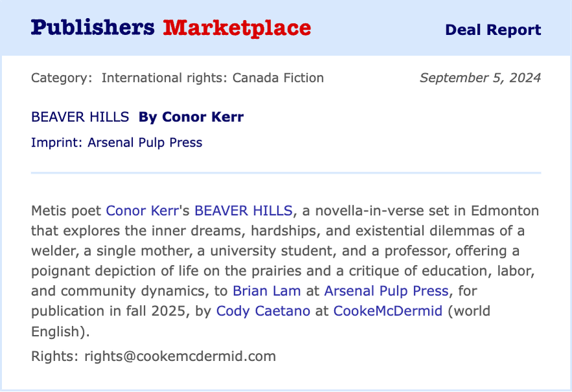Click "International rights: Canada Fiction" category value

(213, 78)
